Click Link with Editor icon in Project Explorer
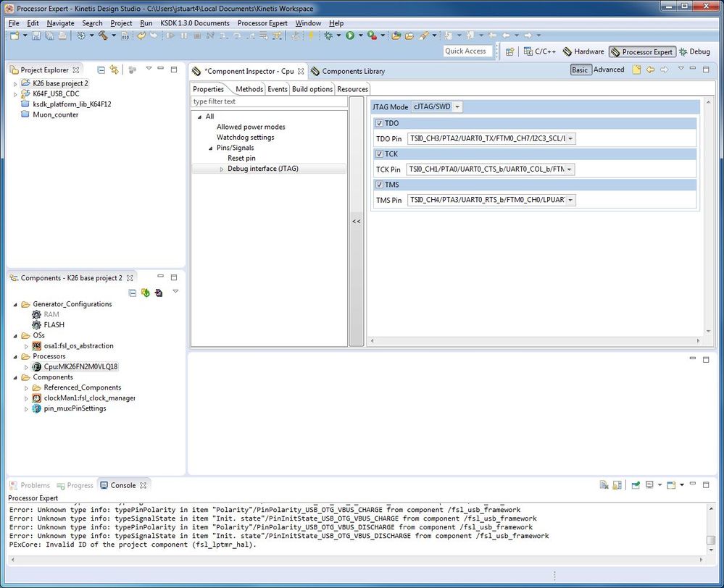The height and width of the screenshot is (588, 724). [114, 70]
